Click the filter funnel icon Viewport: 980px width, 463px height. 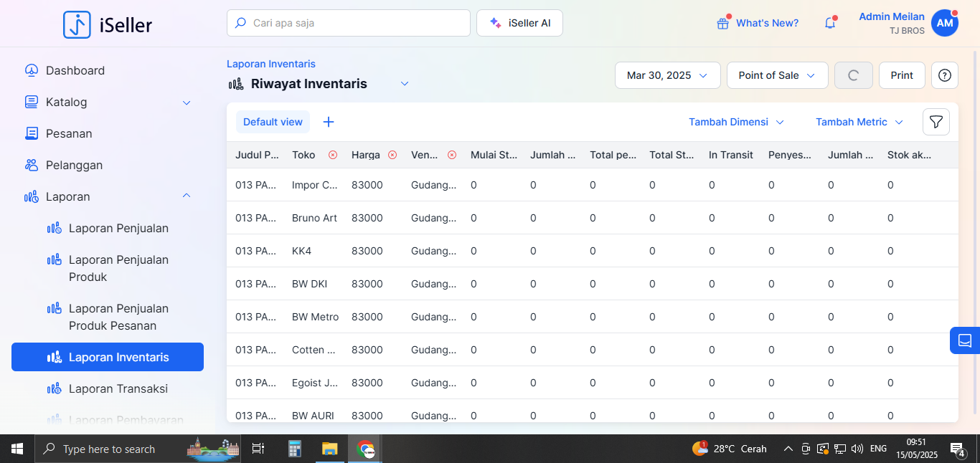[936, 122]
